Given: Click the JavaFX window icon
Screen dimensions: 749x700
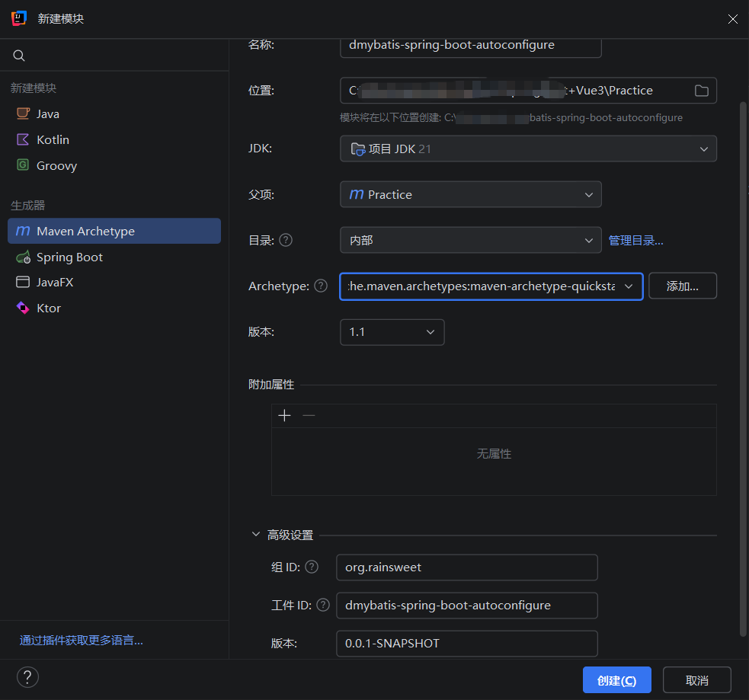Looking at the screenshot, I should 23,282.
